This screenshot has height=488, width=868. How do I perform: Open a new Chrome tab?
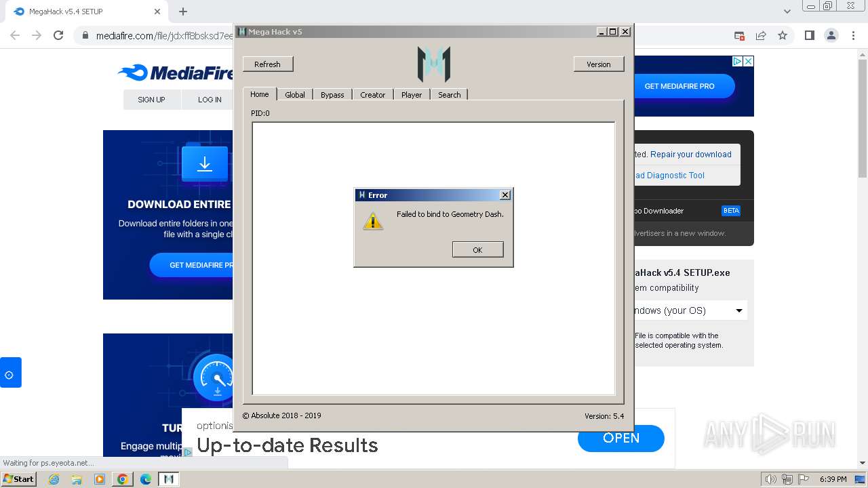[x=183, y=12]
